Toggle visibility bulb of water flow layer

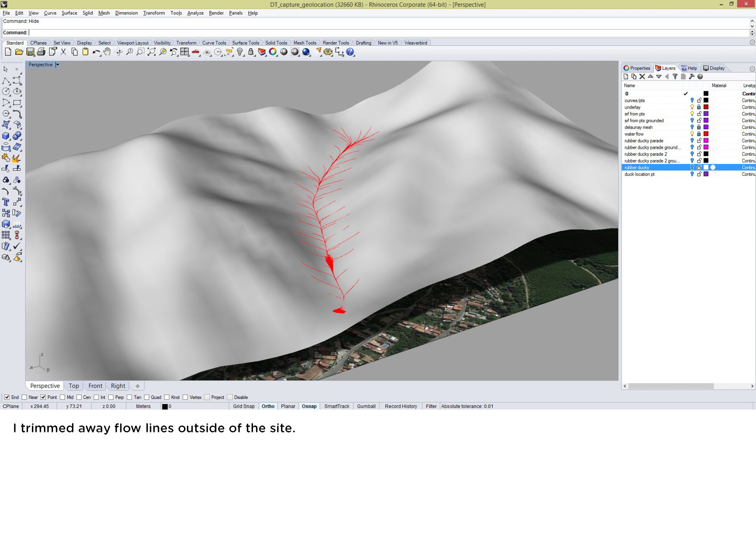coord(692,134)
